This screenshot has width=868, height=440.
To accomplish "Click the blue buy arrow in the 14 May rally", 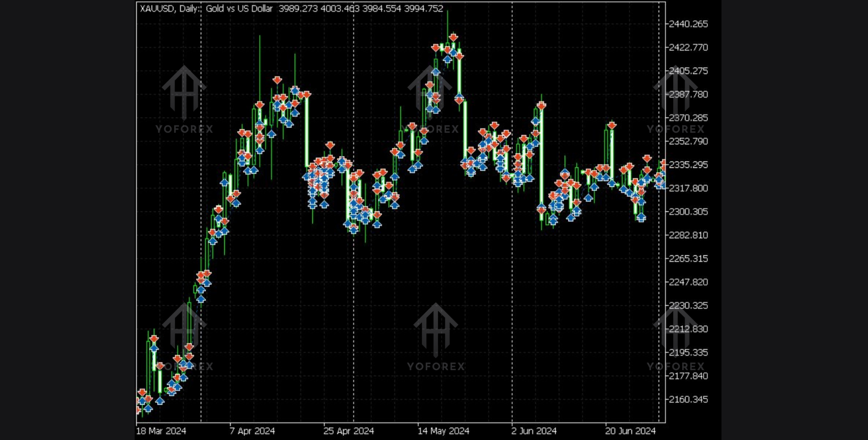I will coord(436,71).
